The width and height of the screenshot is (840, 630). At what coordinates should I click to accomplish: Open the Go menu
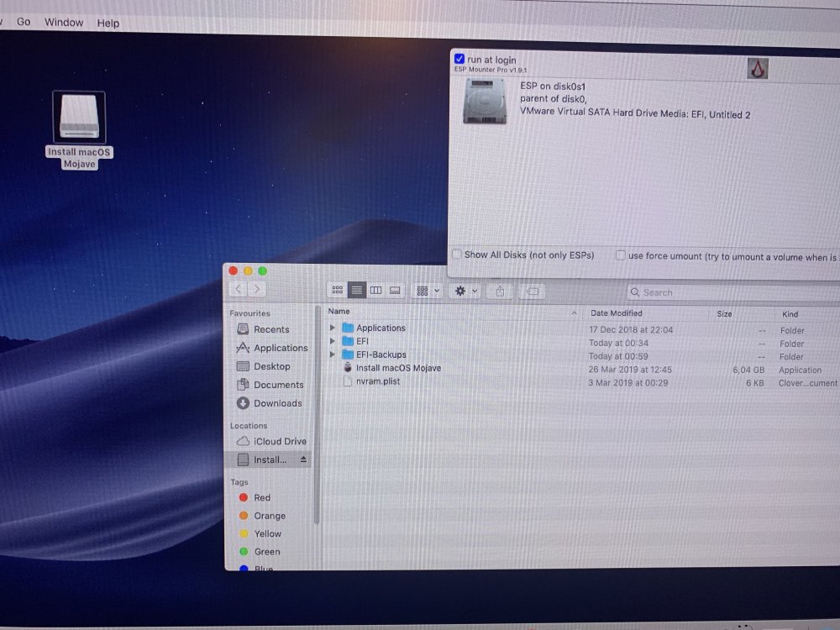(24, 22)
